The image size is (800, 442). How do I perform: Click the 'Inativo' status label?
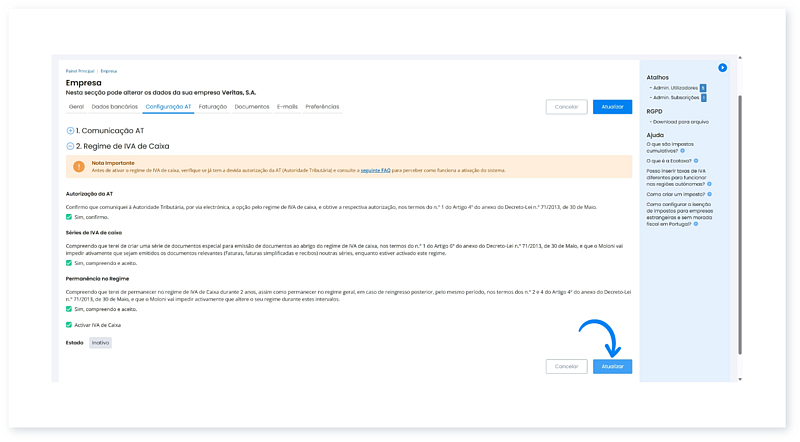[101, 342]
